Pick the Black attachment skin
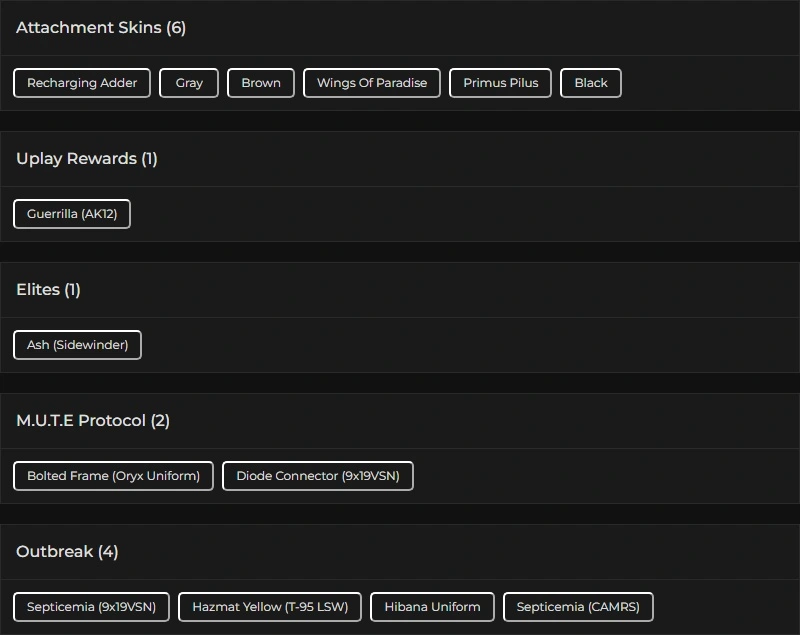Image resolution: width=800 pixels, height=635 pixels. tap(591, 83)
